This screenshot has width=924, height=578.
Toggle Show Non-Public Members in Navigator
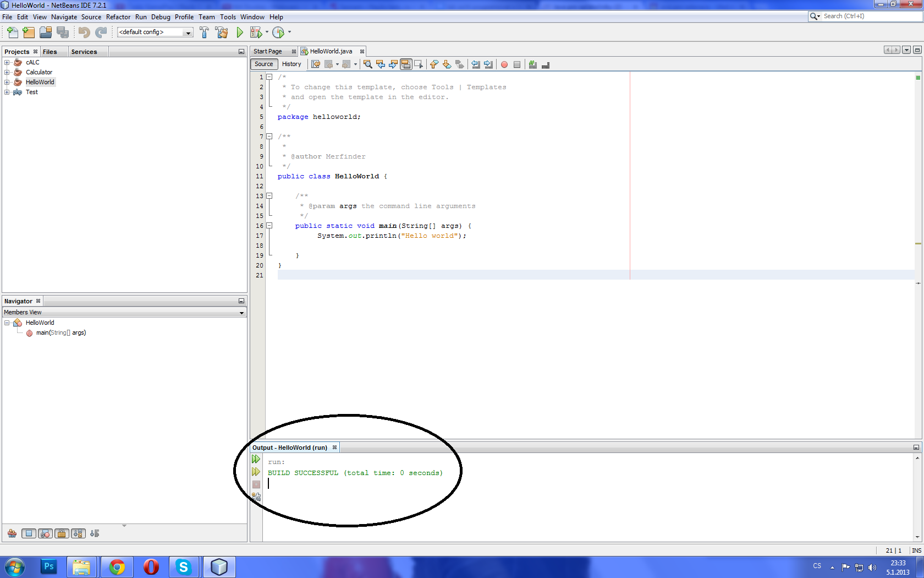click(x=62, y=533)
